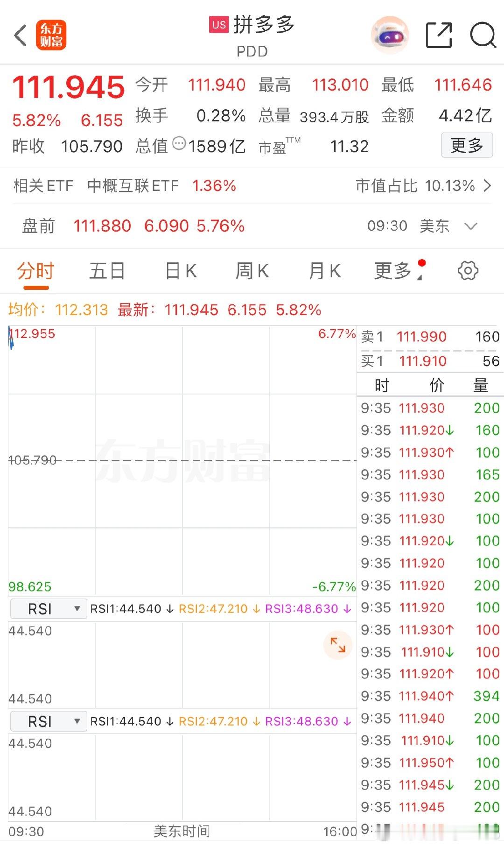Tap the 98.625 lower price label

pyautogui.click(x=30, y=586)
